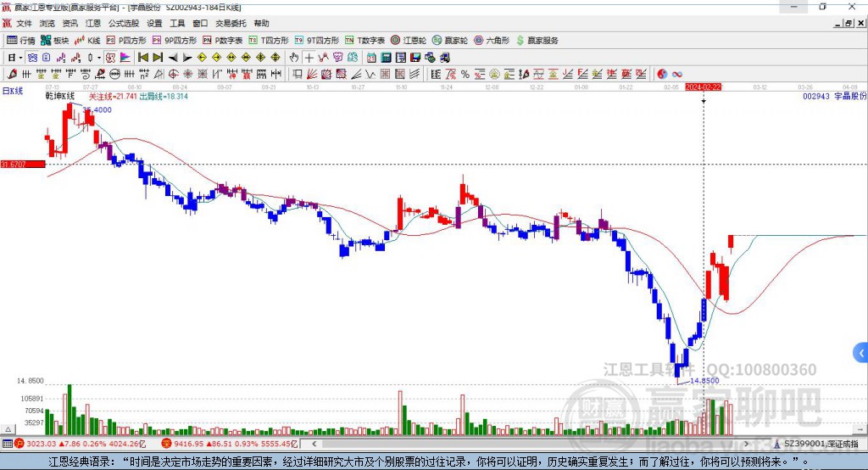Select the Gann fan lines tool
This screenshot has width=868, height=470.
pyautogui.click(x=312, y=75)
